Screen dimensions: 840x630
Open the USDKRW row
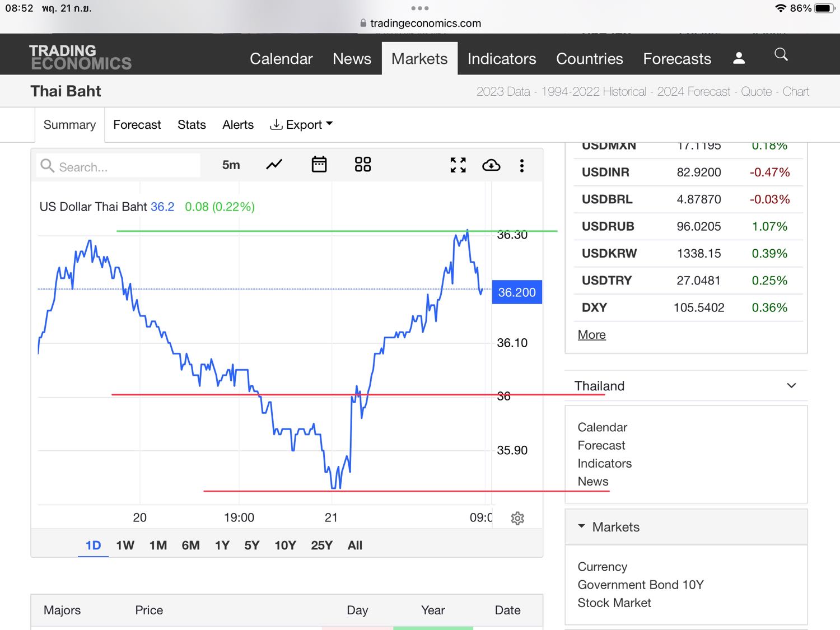688,254
